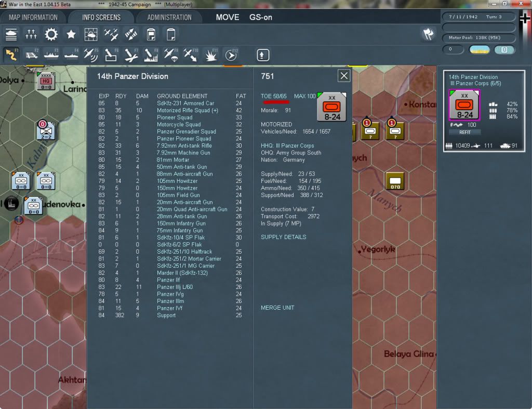Open the striped arrows info icon

click(131, 34)
